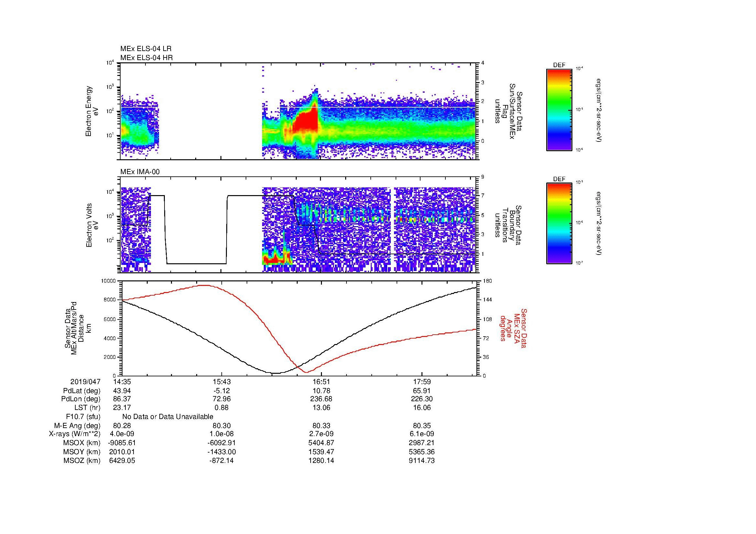Click top colorbar units ergs/(cm**2-sr-sec-eV)
The image size is (756, 534).
599,110
